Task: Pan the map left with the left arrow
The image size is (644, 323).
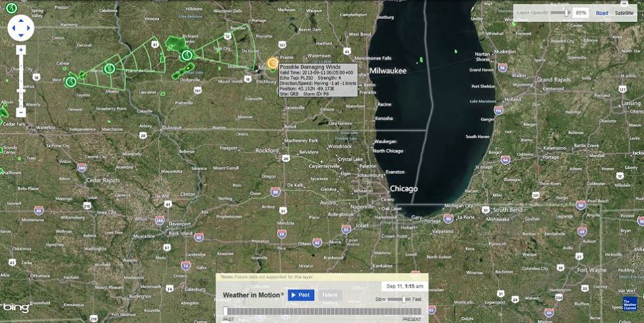Action: pyautogui.click(x=13, y=28)
